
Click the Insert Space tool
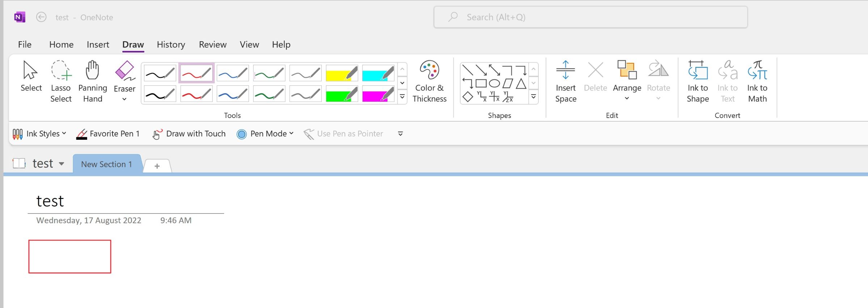(566, 82)
